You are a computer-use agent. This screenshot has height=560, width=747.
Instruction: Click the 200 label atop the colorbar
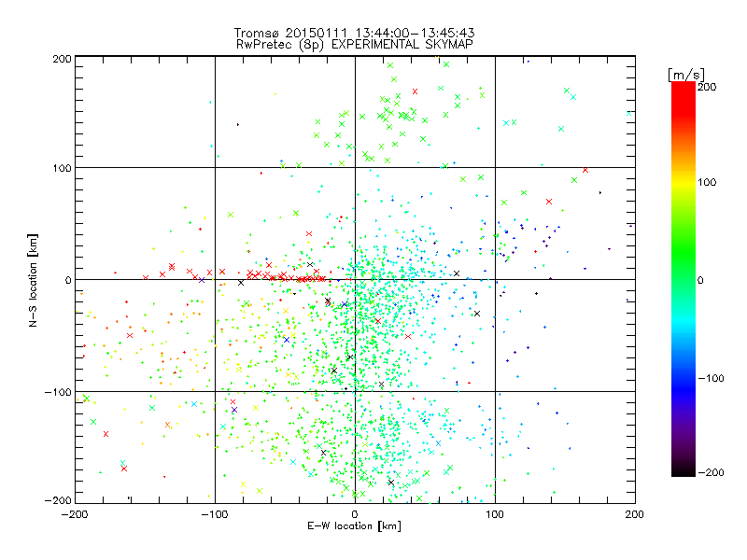(707, 87)
